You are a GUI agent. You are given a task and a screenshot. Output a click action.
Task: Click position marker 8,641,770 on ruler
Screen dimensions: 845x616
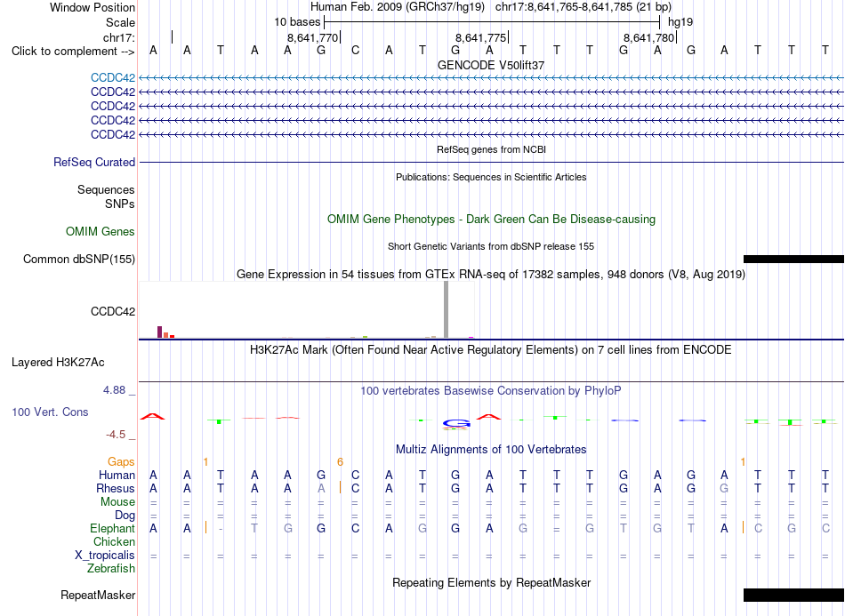313,37
